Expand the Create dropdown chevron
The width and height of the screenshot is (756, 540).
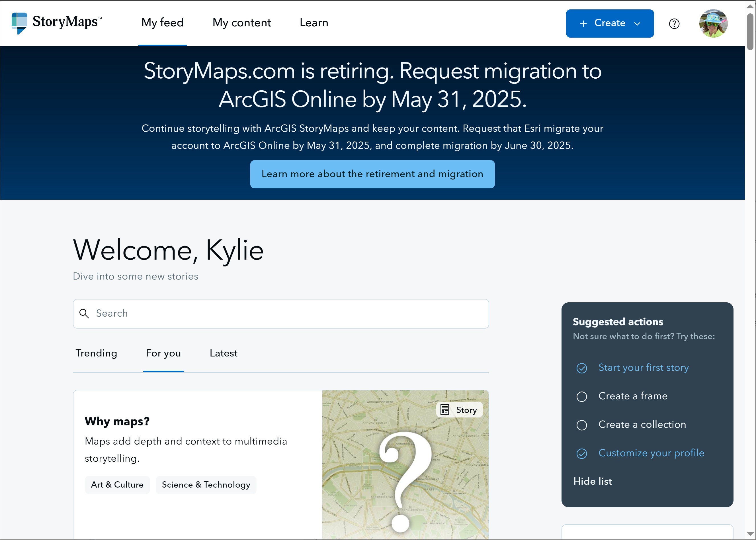[x=637, y=24]
